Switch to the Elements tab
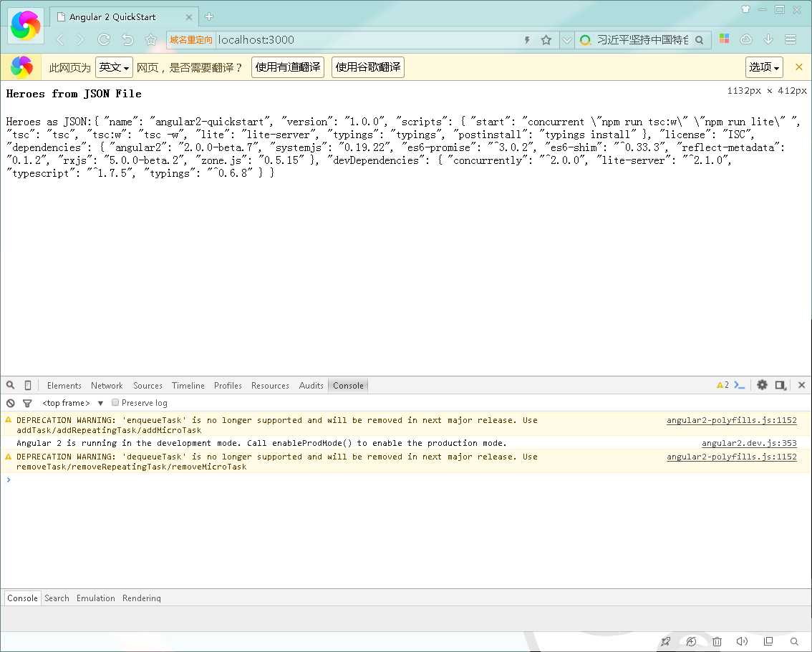 [x=64, y=386]
